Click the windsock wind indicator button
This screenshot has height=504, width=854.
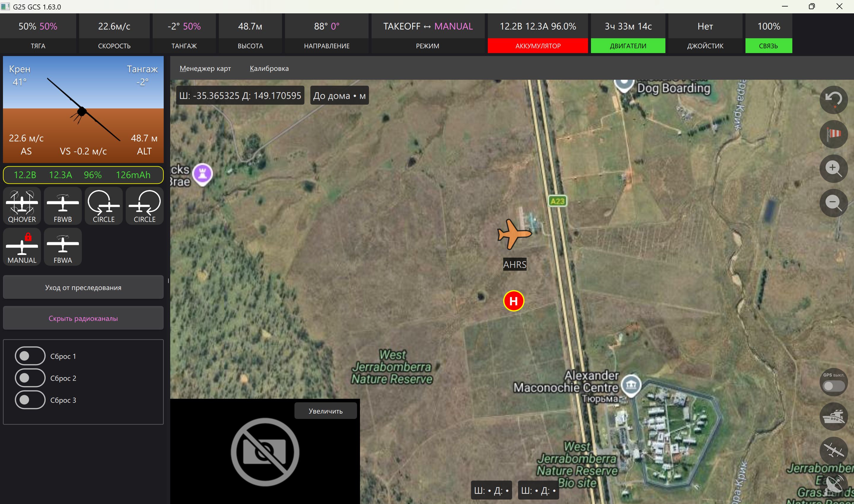(833, 134)
